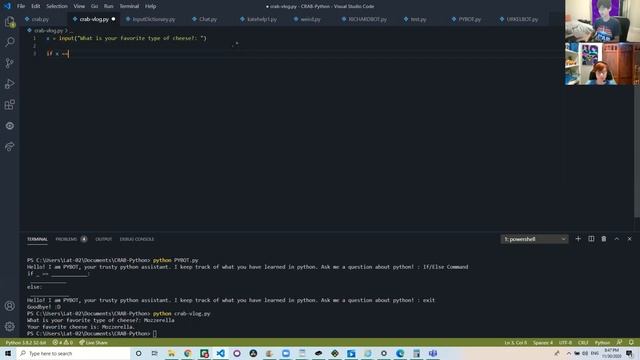Click notifications bell in status bar

tap(631, 342)
